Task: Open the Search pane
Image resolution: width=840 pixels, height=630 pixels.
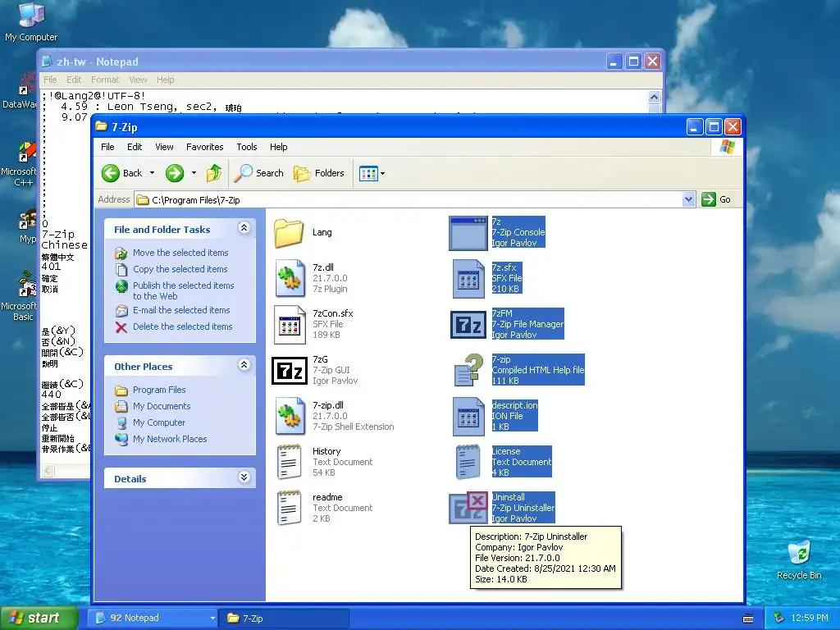Action: [259, 173]
